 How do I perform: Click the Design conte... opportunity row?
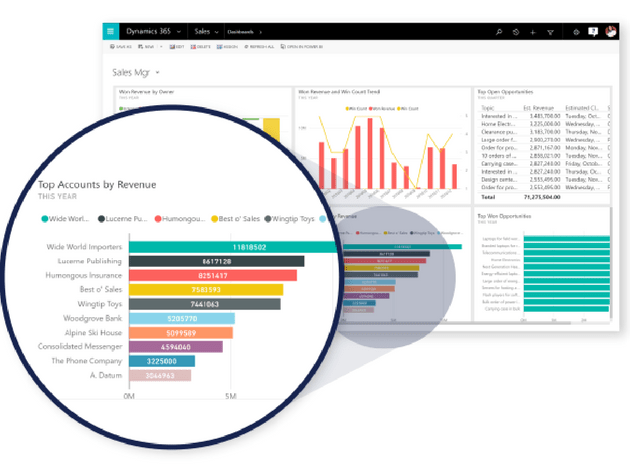pos(544,180)
